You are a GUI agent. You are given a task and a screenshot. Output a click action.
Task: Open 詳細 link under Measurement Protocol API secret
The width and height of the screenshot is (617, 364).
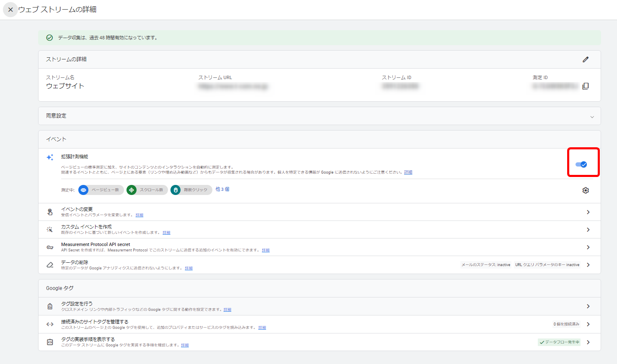coord(266,250)
